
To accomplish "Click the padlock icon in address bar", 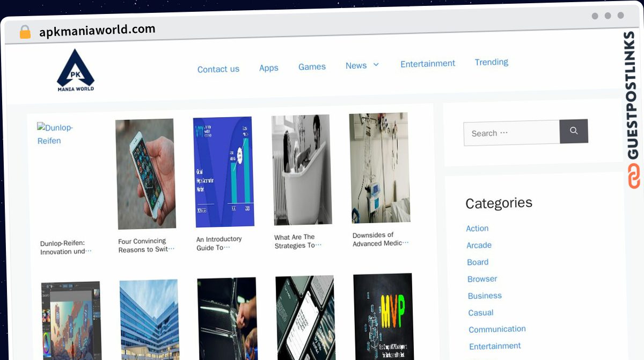I will click(25, 32).
